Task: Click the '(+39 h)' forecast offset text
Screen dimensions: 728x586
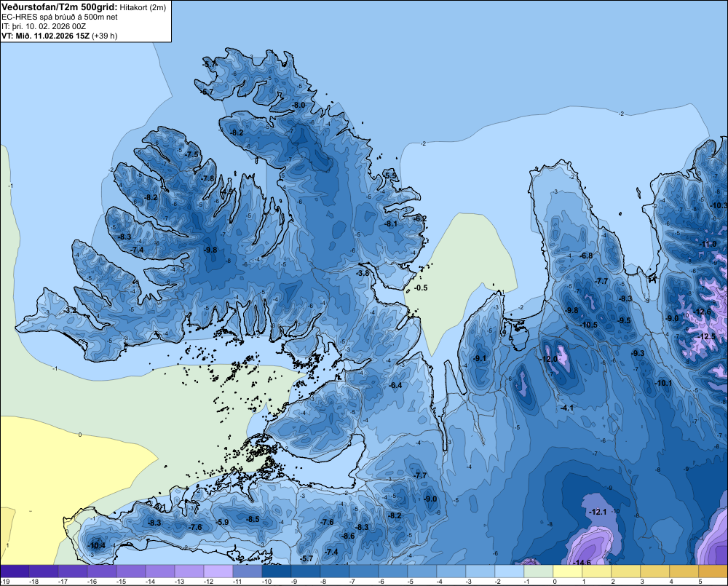Action: click(x=104, y=36)
